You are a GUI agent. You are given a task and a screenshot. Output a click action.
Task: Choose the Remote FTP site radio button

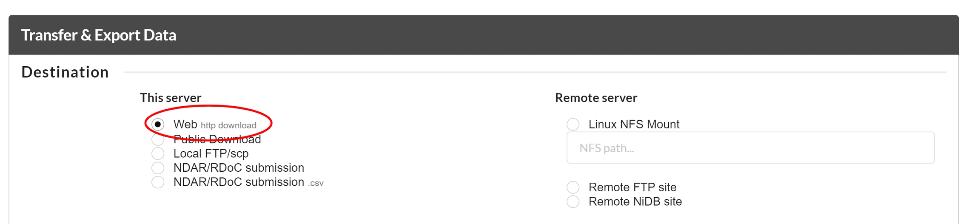[573, 187]
